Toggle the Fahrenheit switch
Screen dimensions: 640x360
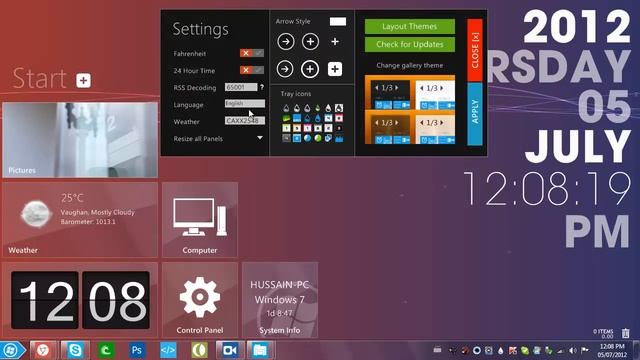[x=251, y=53]
